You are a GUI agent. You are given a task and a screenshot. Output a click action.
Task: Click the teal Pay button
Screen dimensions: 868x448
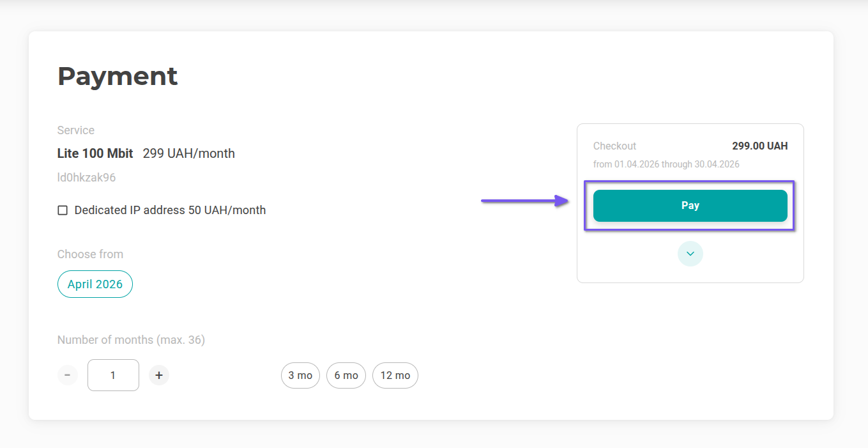(x=690, y=206)
